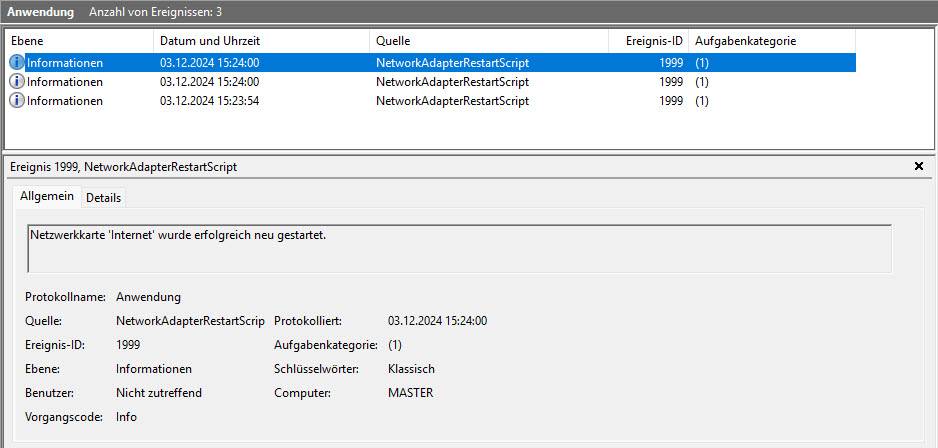Click the event message text box about Netzwerkkarte
Image resolution: width=938 pixels, height=448 pixels.
pyautogui.click(x=459, y=247)
